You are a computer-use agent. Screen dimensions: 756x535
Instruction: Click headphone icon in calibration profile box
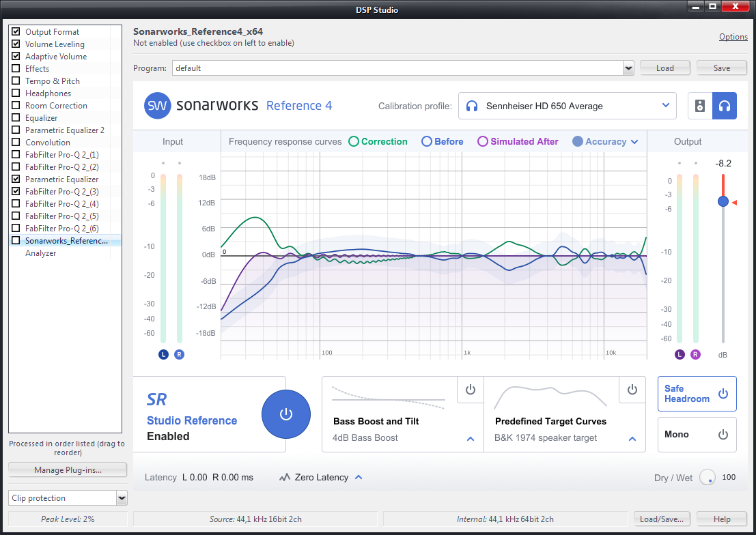tap(472, 106)
